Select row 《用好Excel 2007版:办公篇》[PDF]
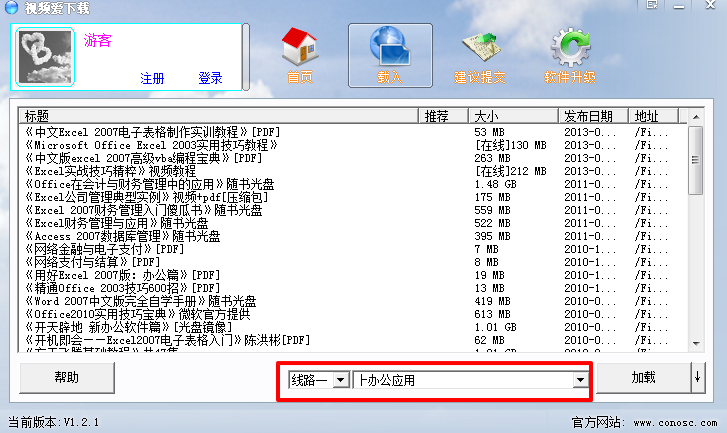The image size is (727, 433). click(x=352, y=275)
